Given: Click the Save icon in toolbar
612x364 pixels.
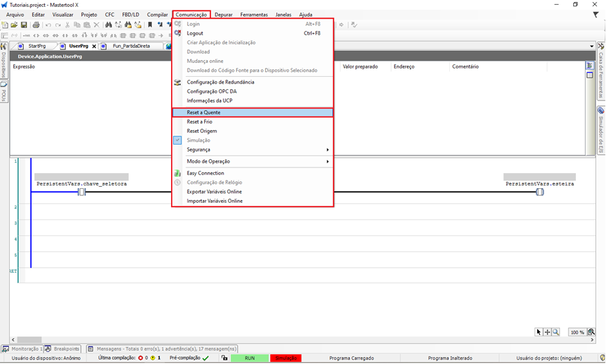Looking at the screenshot, I should (24, 25).
